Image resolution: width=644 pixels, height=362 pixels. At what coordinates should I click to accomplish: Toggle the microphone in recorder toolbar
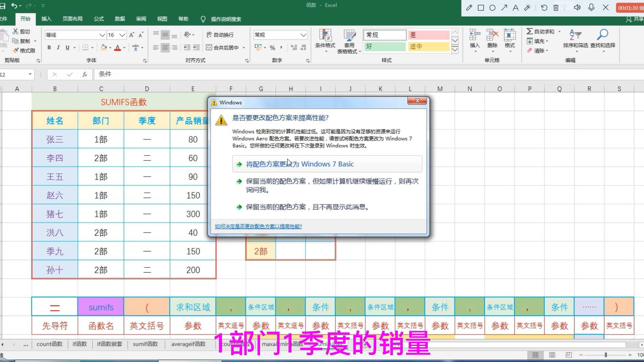pos(591,8)
